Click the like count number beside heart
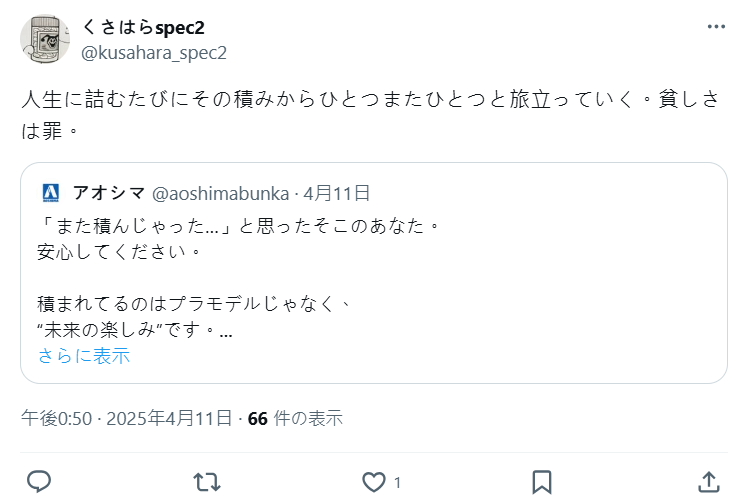The width and height of the screenshot is (748, 502). click(397, 483)
